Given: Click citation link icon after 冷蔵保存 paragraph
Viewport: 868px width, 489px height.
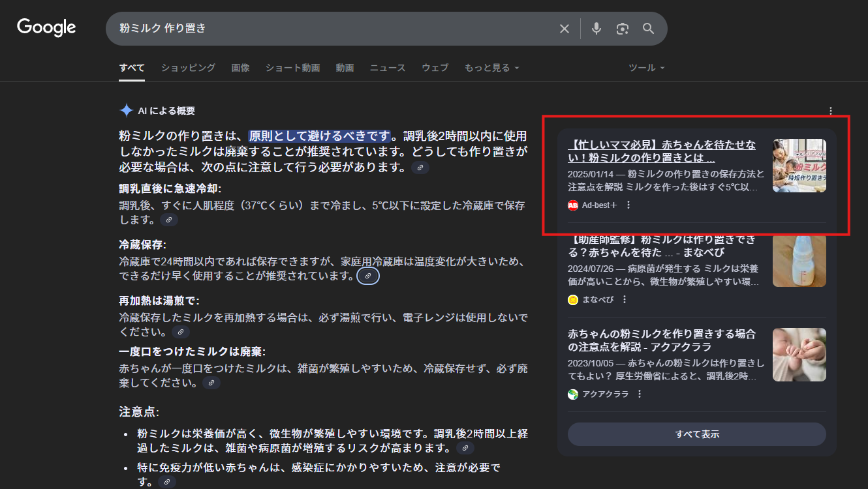Looking at the screenshot, I should [x=368, y=276].
